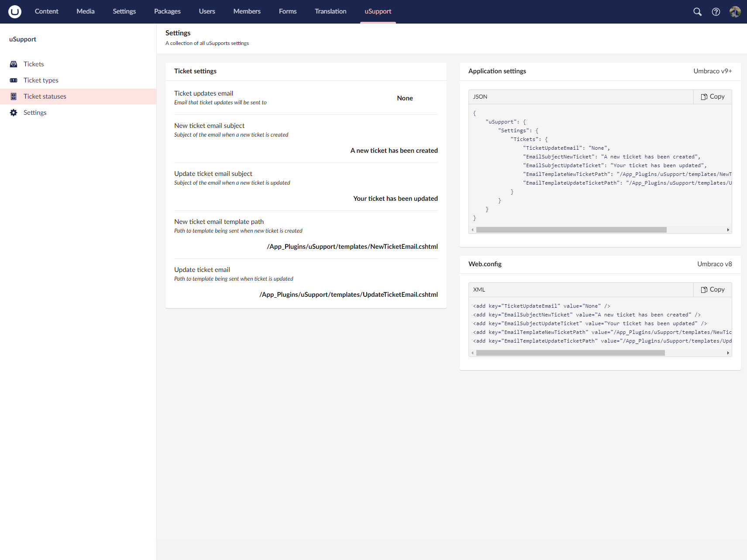Click the 'Web.config' heading
This screenshot has height=560, width=747.
[485, 264]
